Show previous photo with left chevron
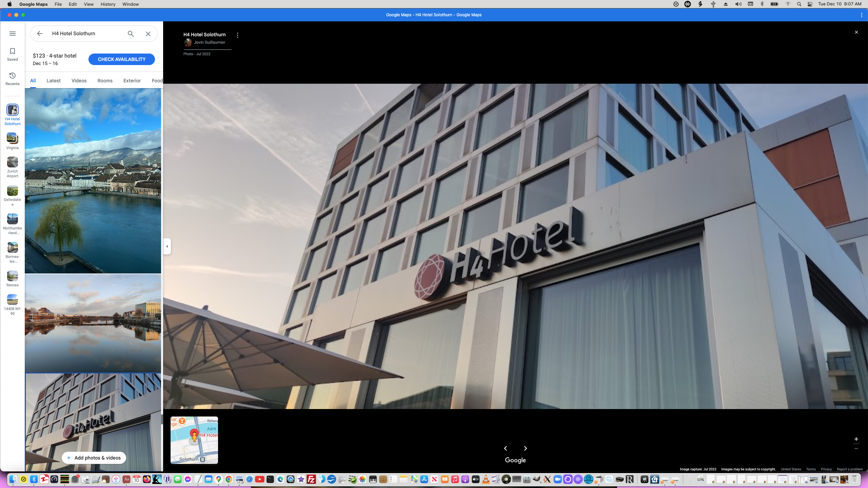Image resolution: width=868 pixels, height=488 pixels. click(x=506, y=448)
